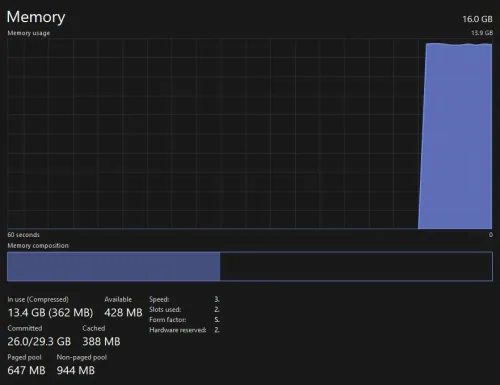Select the 16.0 GB total memory value

(477, 19)
